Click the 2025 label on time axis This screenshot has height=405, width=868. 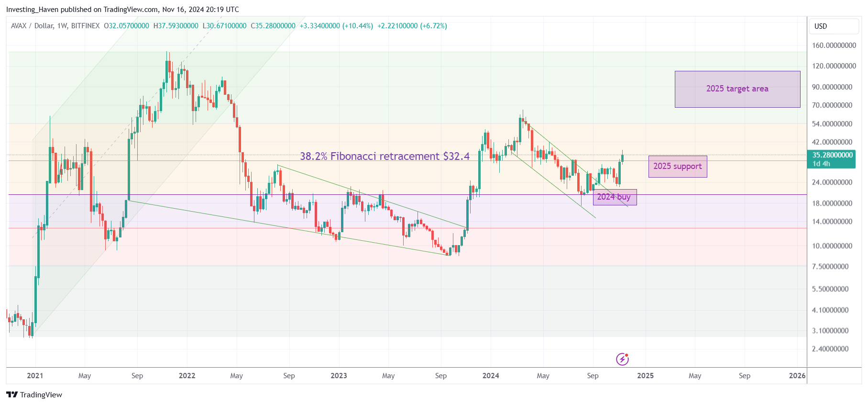[645, 376]
